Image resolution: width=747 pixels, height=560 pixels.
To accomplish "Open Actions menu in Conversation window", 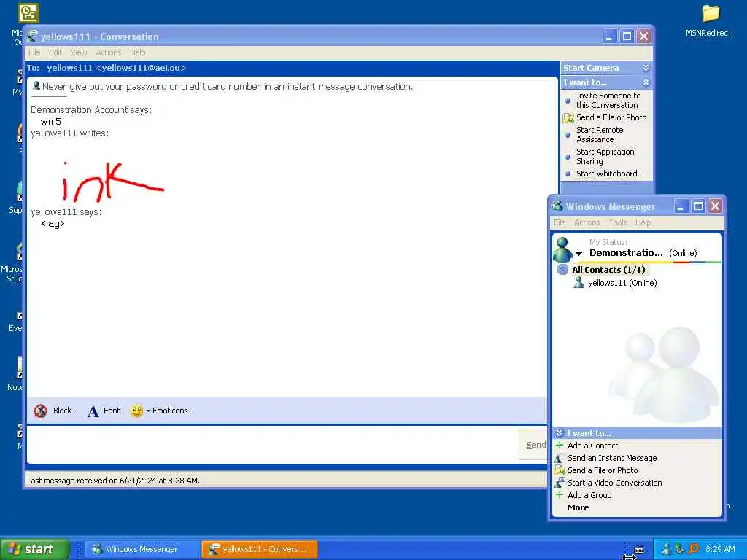I will coord(108,52).
